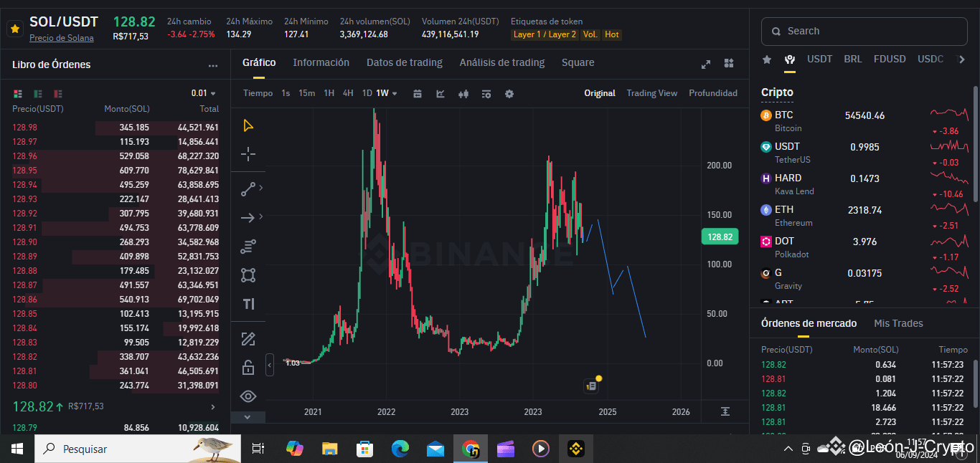Show more market tabs arrow
This screenshot has width=980, height=463.
[x=962, y=59]
